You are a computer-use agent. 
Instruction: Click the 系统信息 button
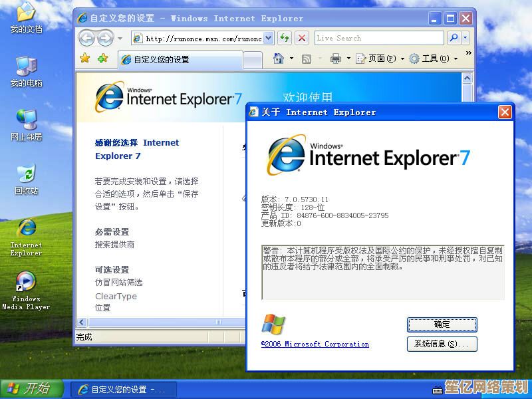[x=442, y=344]
